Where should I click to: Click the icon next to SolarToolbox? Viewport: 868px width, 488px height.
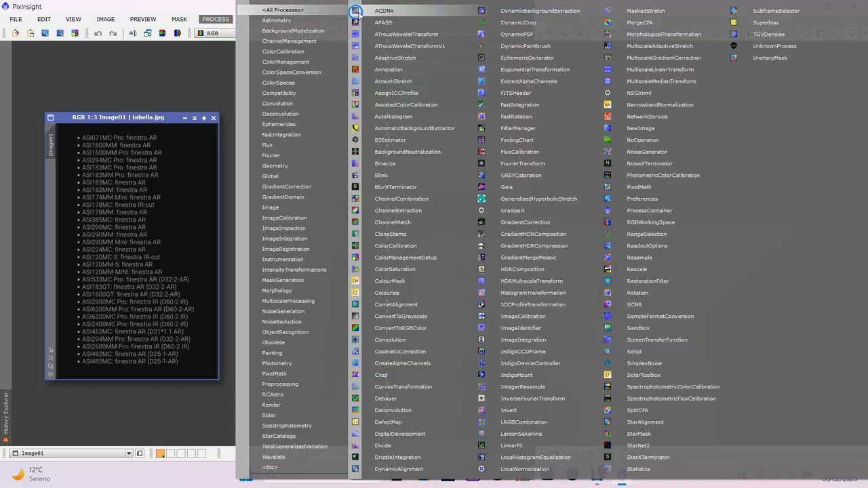pyautogui.click(x=608, y=375)
